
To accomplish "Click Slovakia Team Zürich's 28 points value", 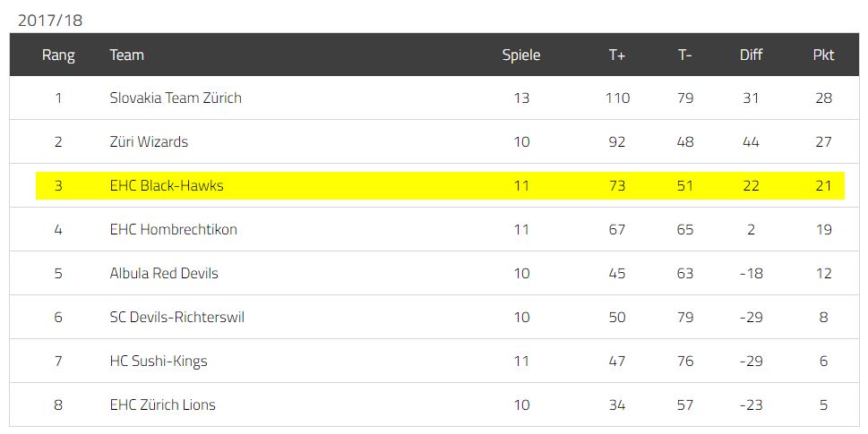I will tap(823, 98).
